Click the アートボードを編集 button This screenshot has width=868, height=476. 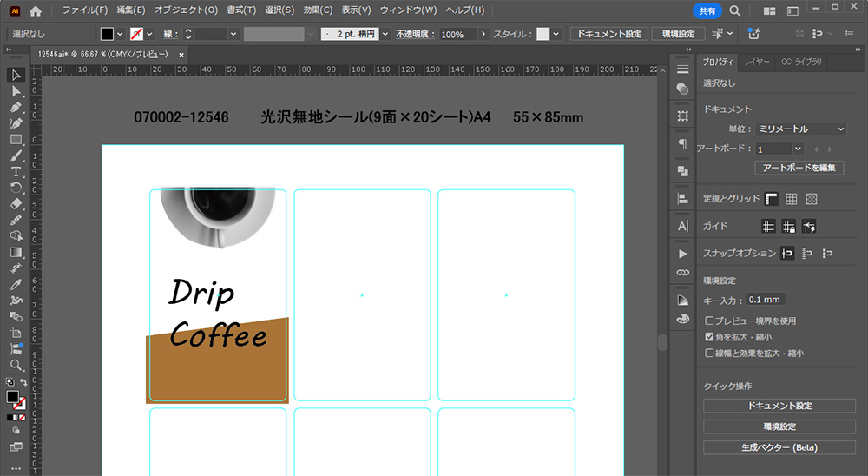pos(799,168)
